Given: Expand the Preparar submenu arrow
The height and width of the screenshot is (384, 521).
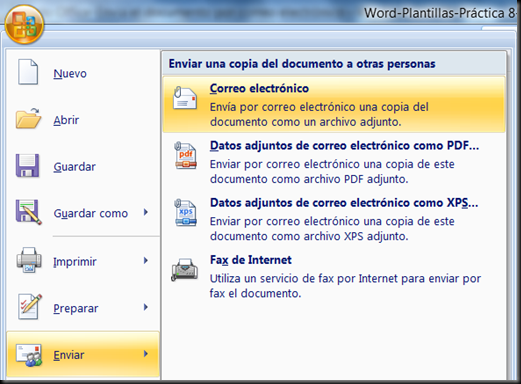Looking at the screenshot, I should coord(145,307).
